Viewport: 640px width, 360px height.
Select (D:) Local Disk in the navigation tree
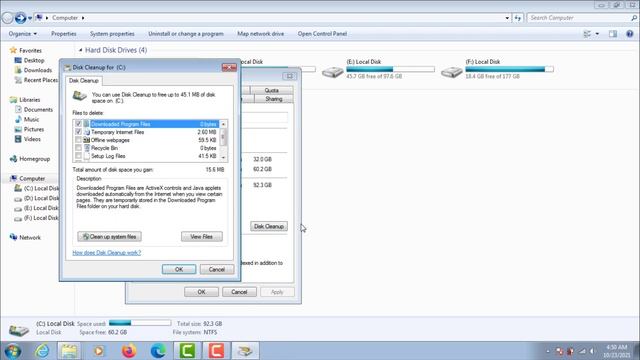click(37, 198)
